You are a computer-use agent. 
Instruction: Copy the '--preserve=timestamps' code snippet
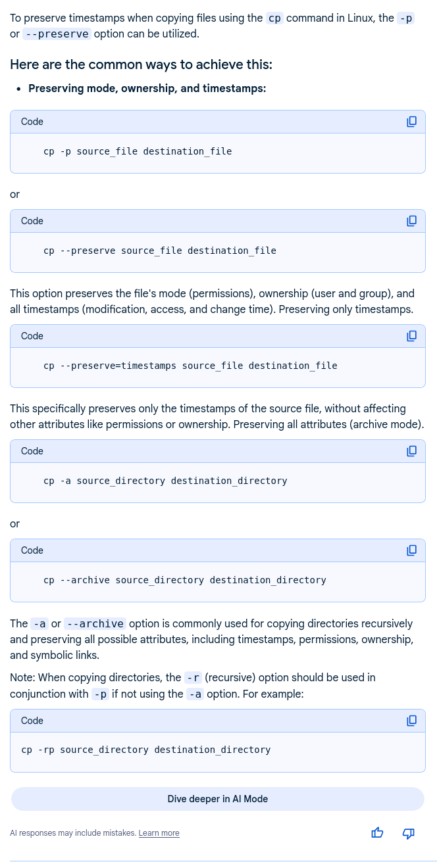click(412, 336)
